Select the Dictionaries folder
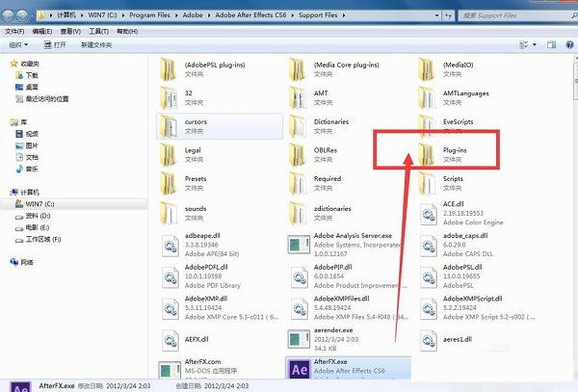The width and height of the screenshot is (578, 392). tap(319, 126)
